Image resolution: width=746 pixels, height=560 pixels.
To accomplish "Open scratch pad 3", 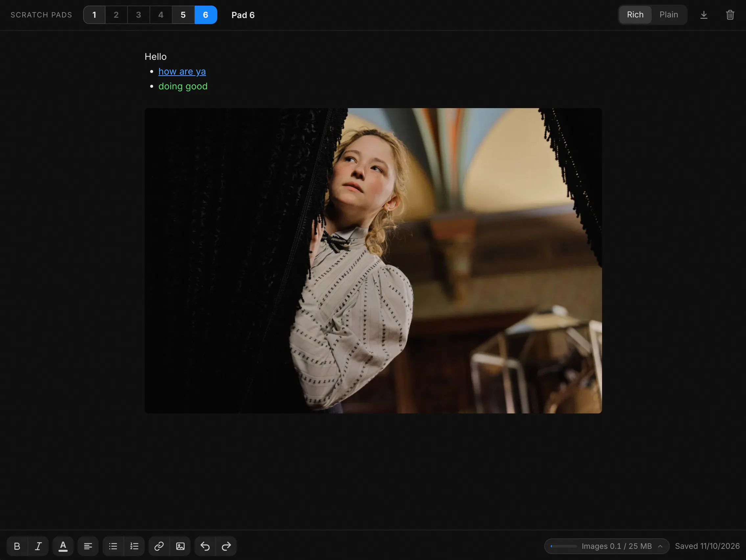I will pyautogui.click(x=139, y=15).
